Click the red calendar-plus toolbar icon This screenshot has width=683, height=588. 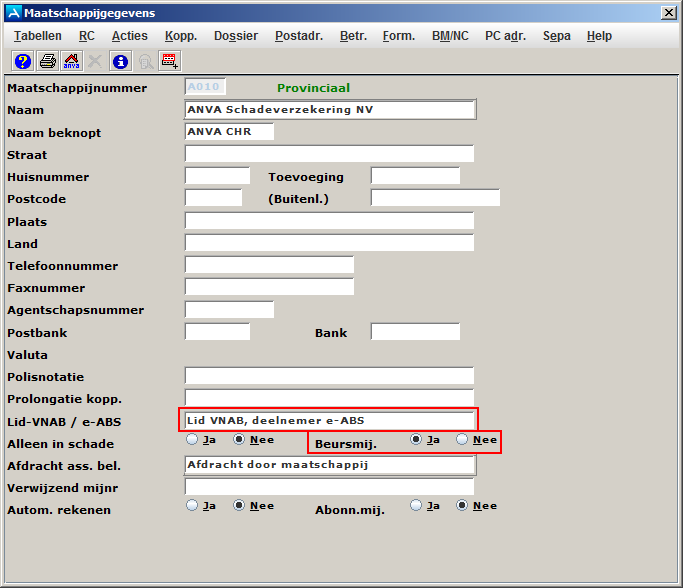[x=170, y=61]
